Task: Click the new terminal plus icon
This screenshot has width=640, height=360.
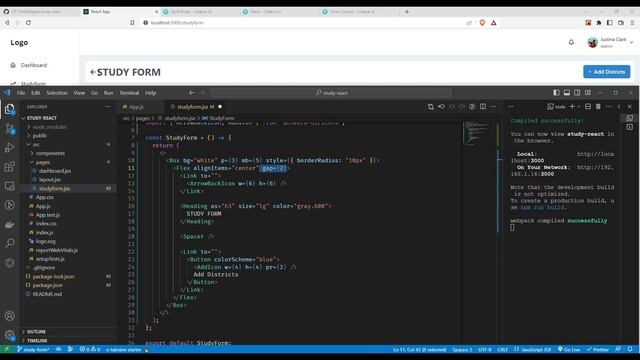Action: (x=572, y=107)
